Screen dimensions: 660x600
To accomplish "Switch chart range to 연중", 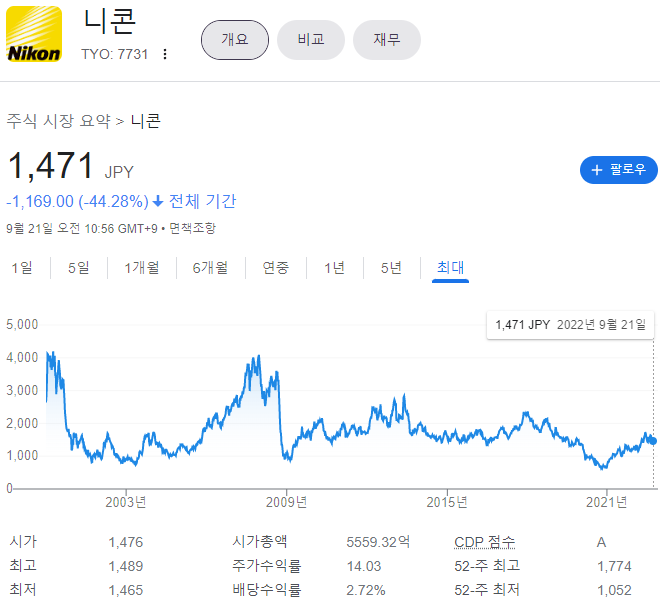I will pos(276,268).
